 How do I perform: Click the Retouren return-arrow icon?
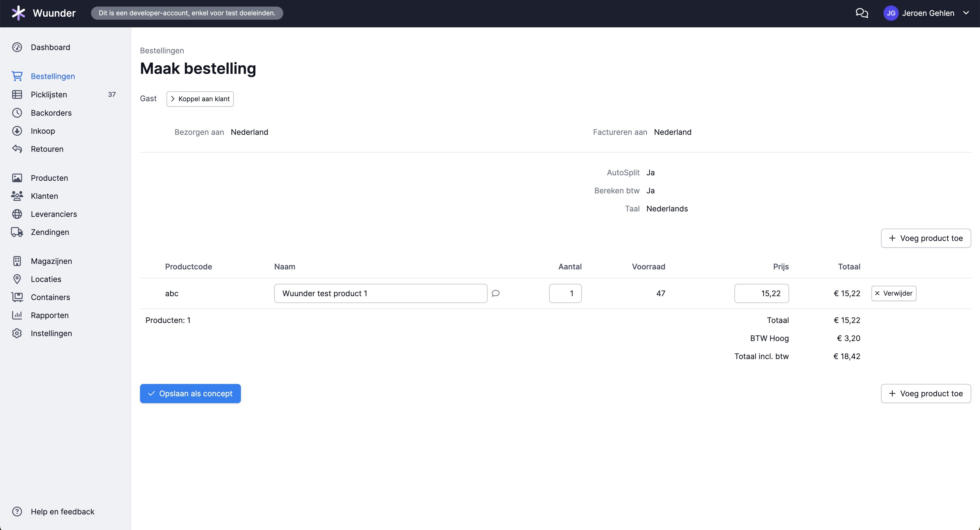point(17,149)
